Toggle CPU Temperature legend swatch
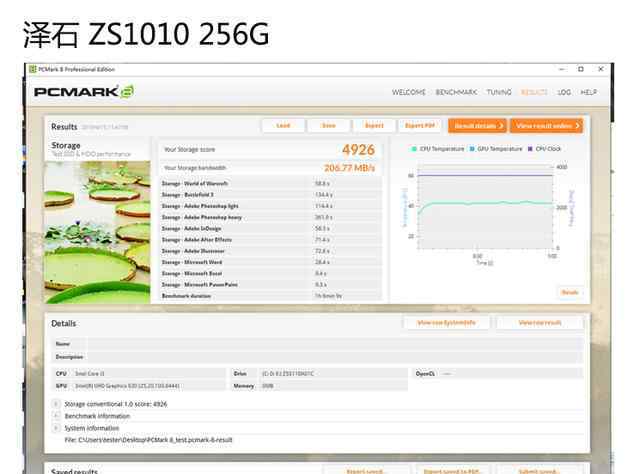 pyautogui.click(x=414, y=149)
